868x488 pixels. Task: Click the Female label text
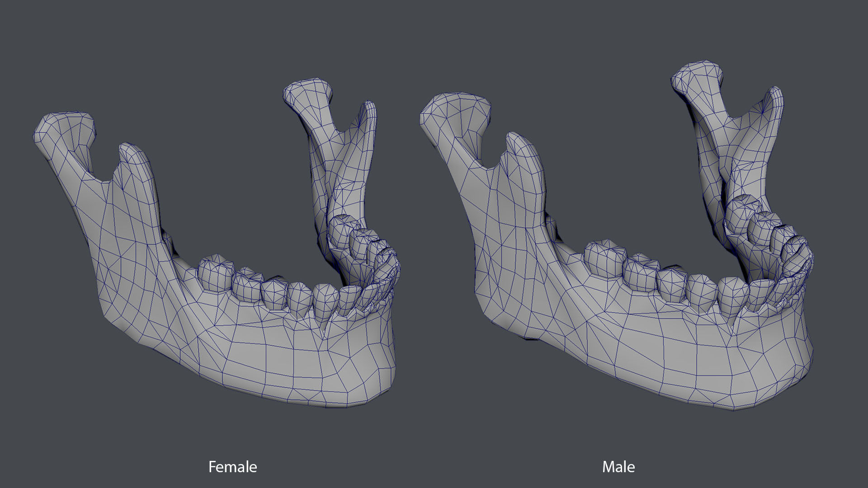pos(232,466)
